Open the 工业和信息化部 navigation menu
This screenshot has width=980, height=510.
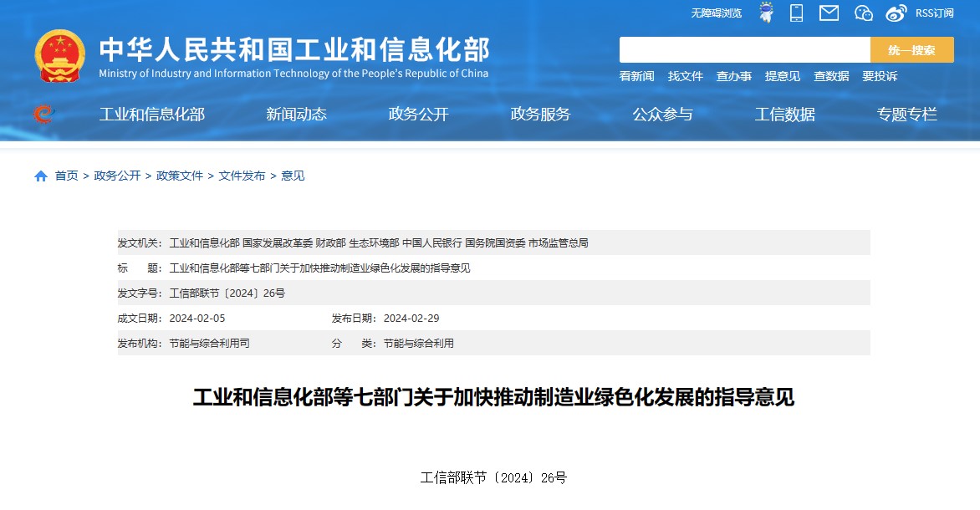(x=151, y=115)
